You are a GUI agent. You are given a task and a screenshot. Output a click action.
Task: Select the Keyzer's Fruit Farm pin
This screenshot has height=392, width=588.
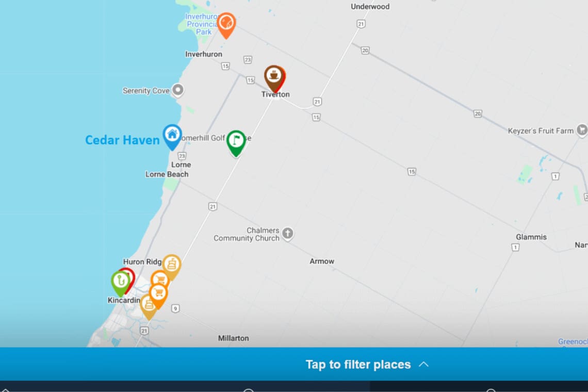tap(582, 130)
